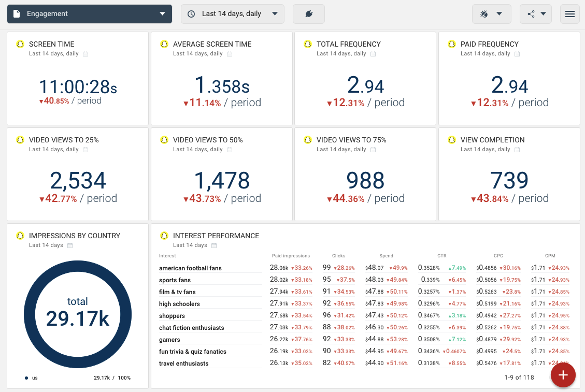This screenshot has width=585, height=392.
Task: Click the calendar icon under Paid Frequency
Action: click(x=517, y=54)
